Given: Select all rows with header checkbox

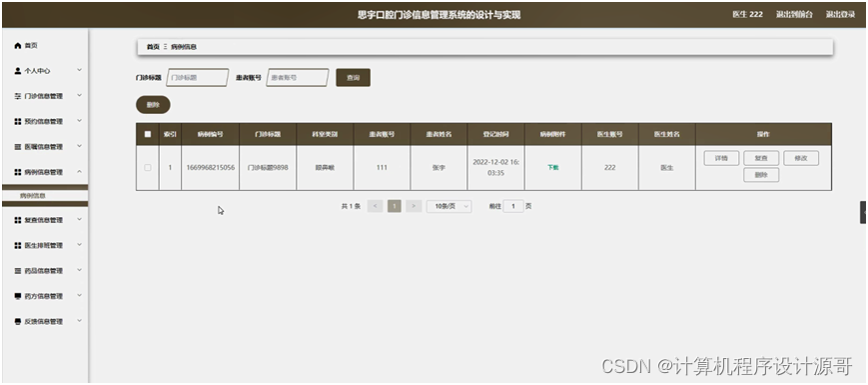Looking at the screenshot, I should 147,134.
